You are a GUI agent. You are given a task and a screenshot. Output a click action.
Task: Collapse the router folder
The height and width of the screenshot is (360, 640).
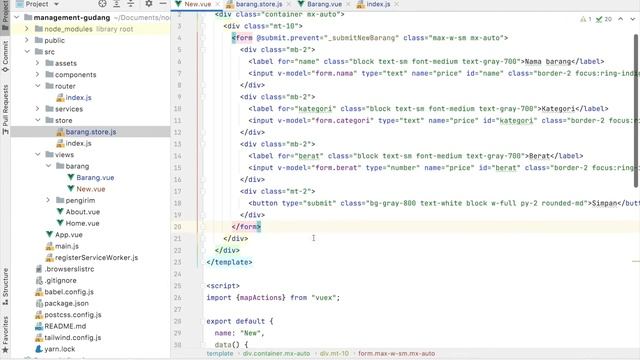tap(38, 86)
